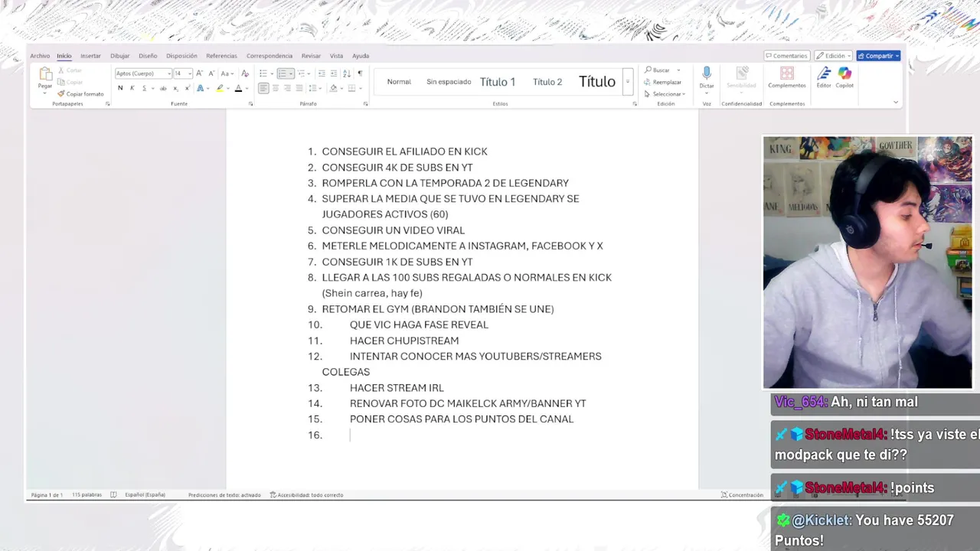Switch to the Dibujar tab
The height and width of the screenshot is (551, 980).
point(119,56)
